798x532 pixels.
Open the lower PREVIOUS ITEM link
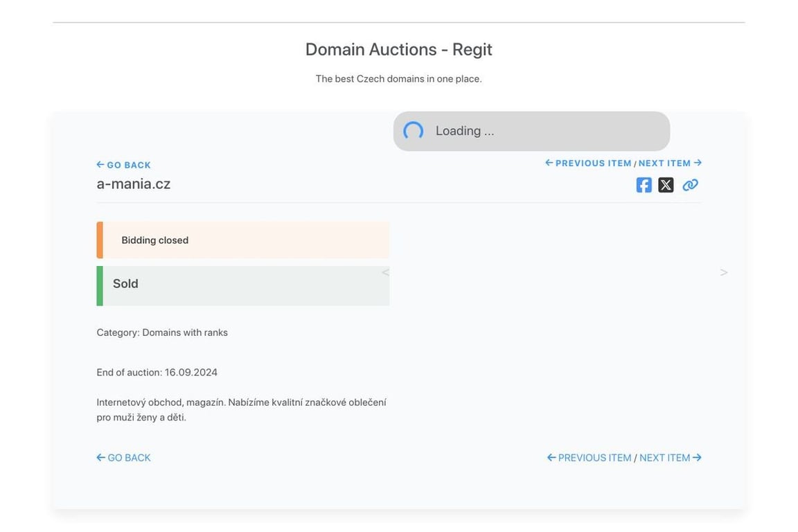click(589, 458)
